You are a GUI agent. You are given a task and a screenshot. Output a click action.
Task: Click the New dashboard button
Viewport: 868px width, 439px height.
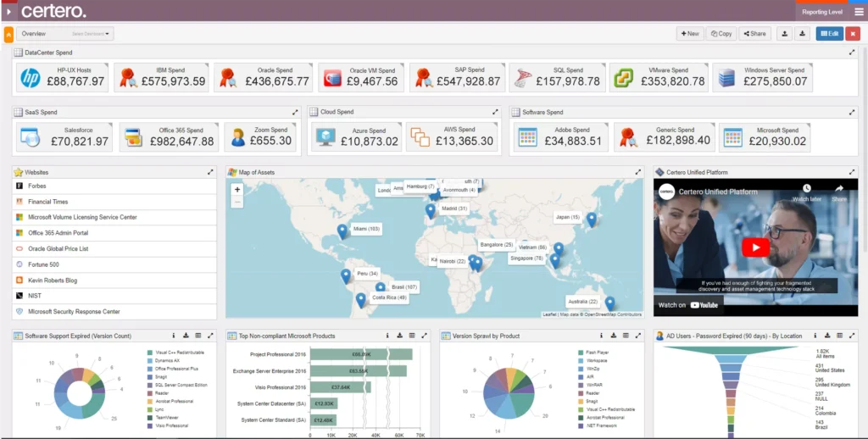(690, 34)
